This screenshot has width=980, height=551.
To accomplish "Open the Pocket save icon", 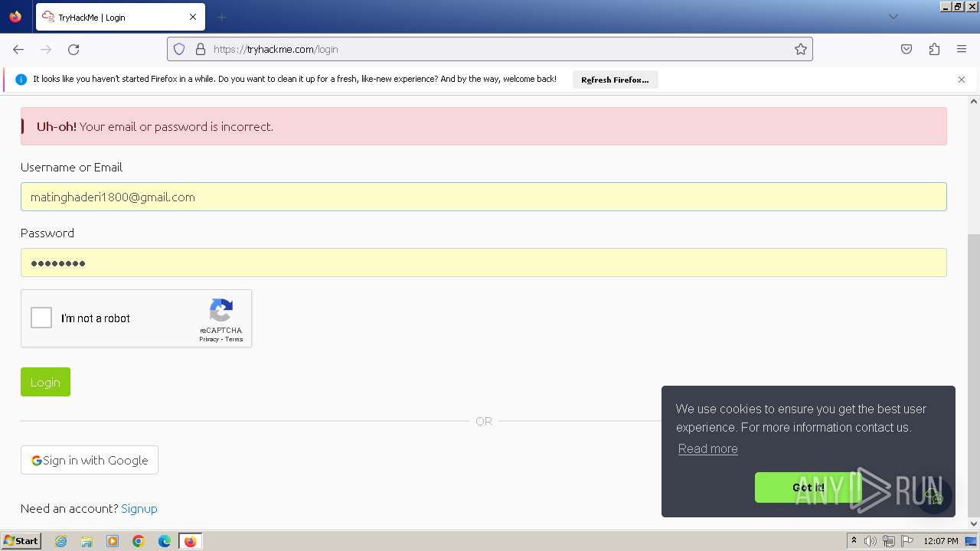I will pyautogui.click(x=906, y=49).
